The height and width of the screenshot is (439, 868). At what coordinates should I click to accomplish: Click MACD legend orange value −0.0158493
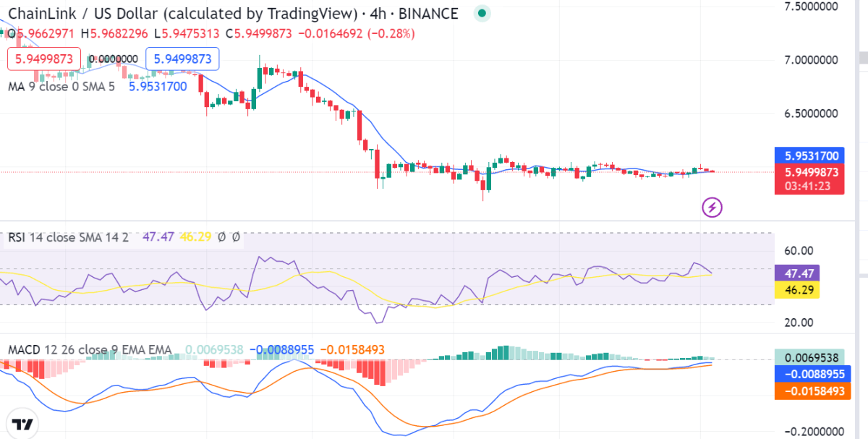click(x=354, y=350)
